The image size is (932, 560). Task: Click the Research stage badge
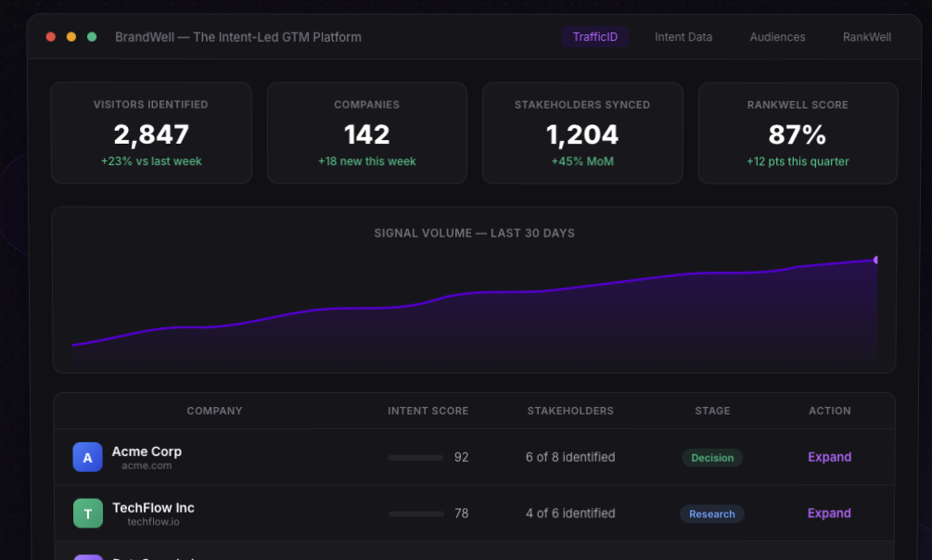tap(712, 515)
